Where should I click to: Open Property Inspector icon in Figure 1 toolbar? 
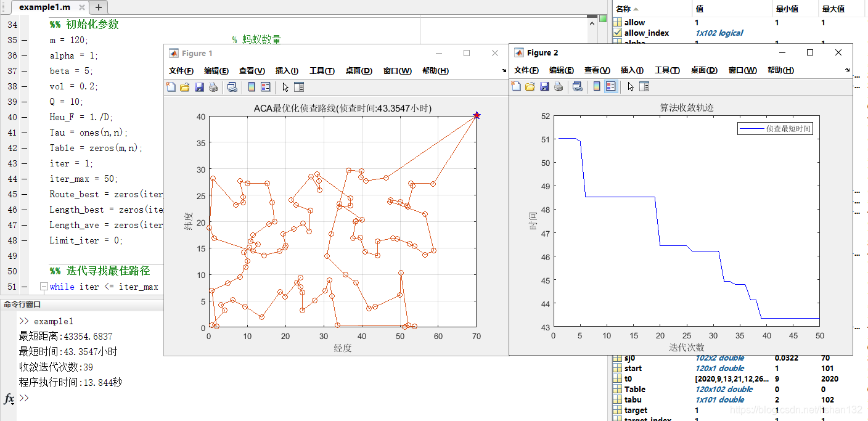click(298, 87)
